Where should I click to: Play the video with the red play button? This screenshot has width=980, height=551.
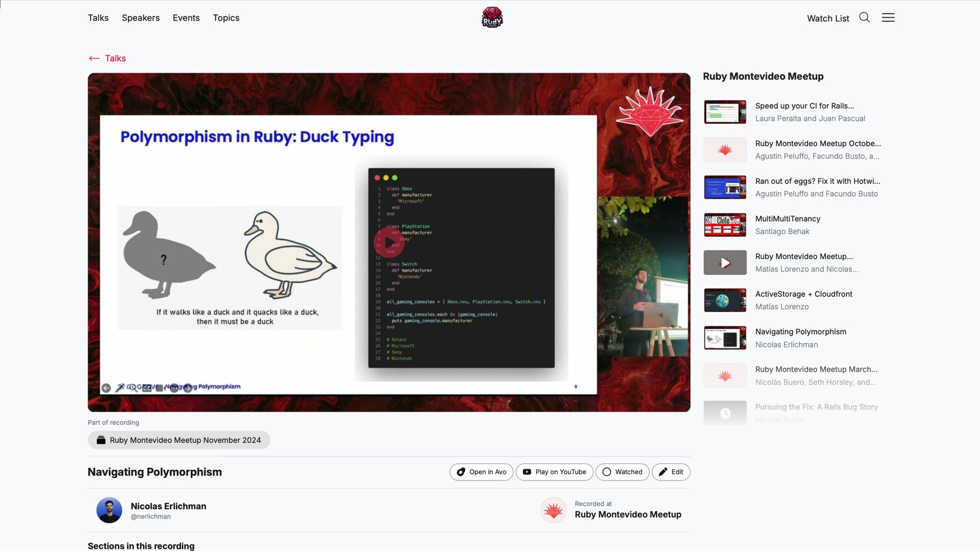click(389, 242)
